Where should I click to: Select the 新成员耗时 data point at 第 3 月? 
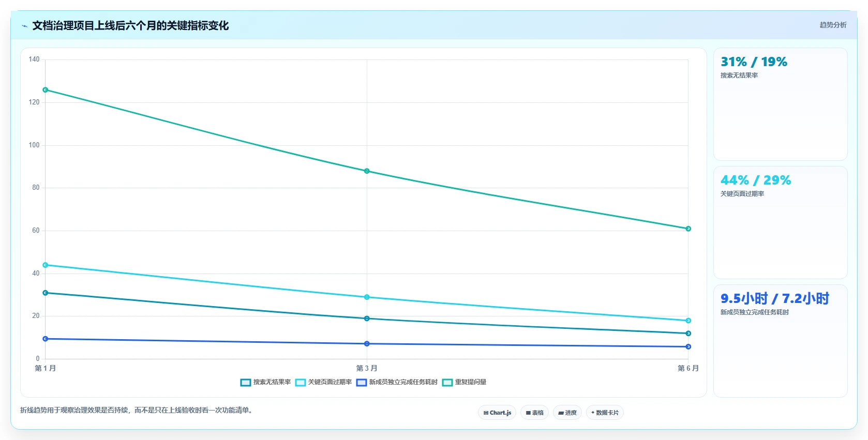[367, 344]
